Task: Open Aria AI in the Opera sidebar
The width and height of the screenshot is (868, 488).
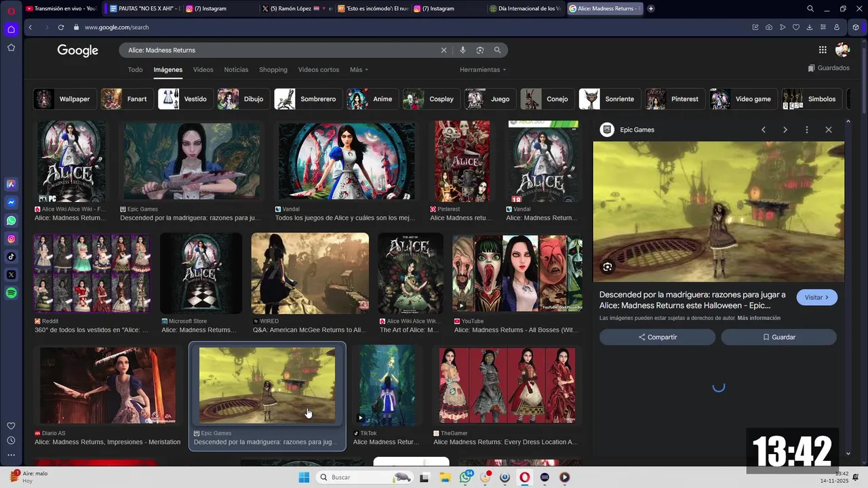Action: tap(12, 184)
